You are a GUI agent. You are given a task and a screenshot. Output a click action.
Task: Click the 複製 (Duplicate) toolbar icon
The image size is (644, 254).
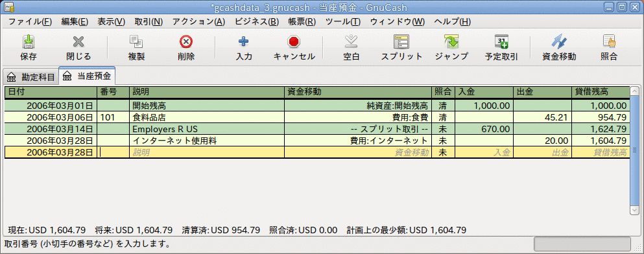click(x=136, y=41)
